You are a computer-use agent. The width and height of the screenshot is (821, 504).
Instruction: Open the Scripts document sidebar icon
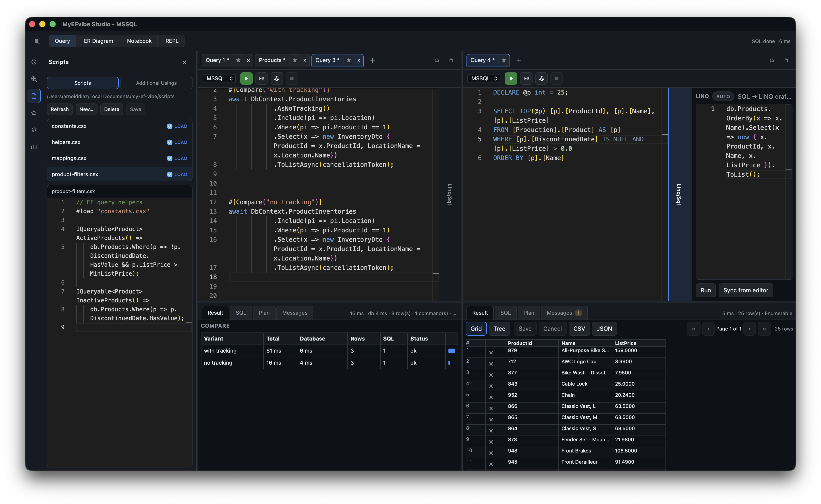coord(34,96)
